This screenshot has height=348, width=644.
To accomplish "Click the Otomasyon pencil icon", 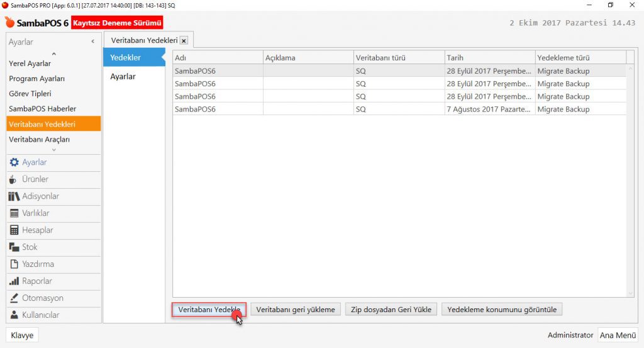I will pos(14,298).
